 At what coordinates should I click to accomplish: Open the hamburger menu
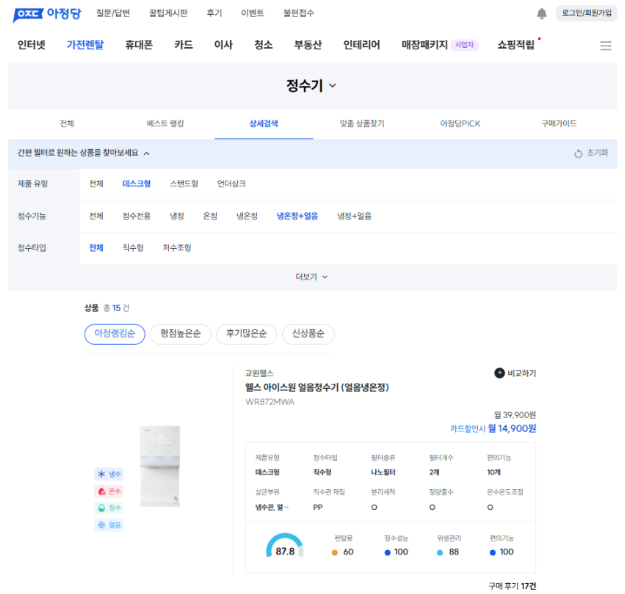[605, 45]
